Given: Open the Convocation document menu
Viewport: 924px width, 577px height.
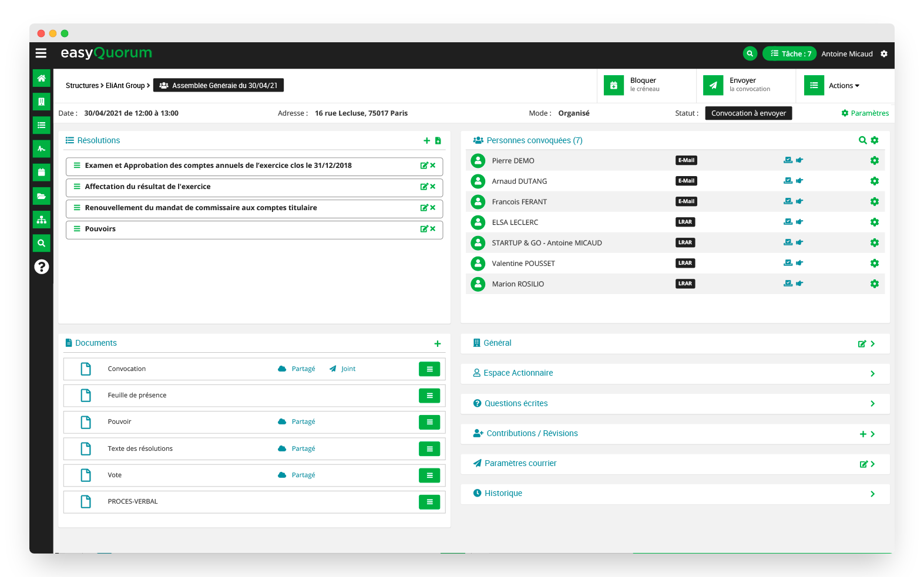Looking at the screenshot, I should [x=429, y=369].
